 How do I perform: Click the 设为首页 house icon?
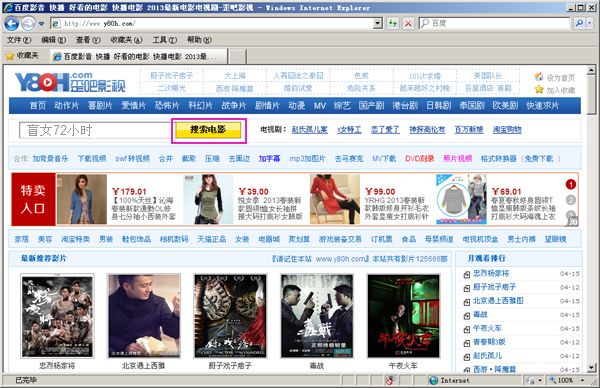[x=539, y=77]
